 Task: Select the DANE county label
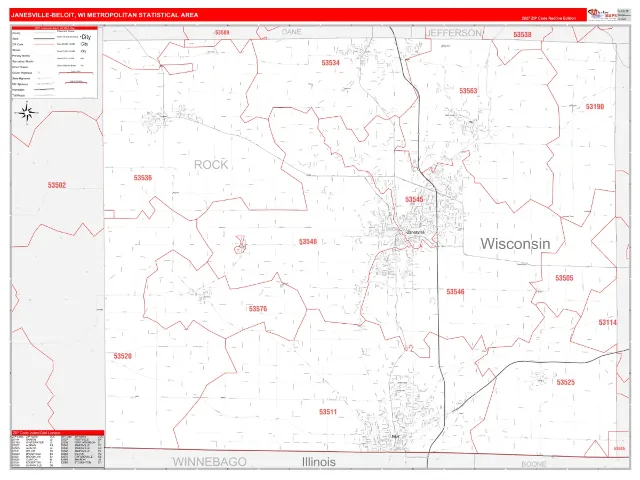click(x=291, y=32)
